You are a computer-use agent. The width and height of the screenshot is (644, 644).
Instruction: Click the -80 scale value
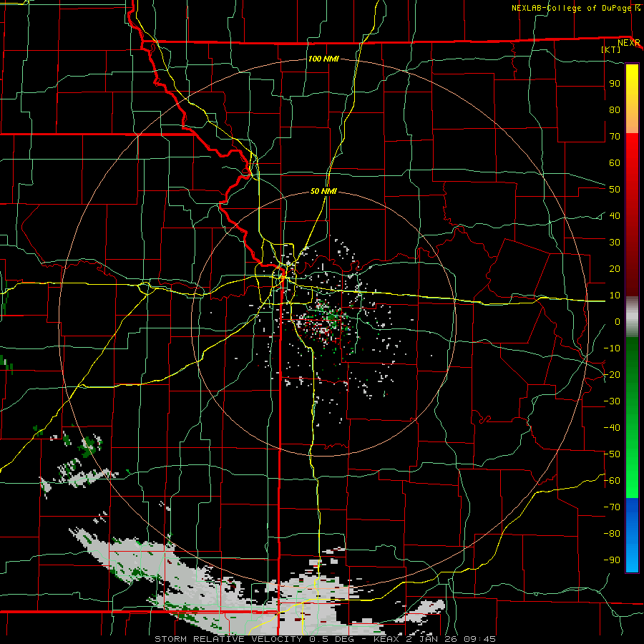pyautogui.click(x=612, y=534)
